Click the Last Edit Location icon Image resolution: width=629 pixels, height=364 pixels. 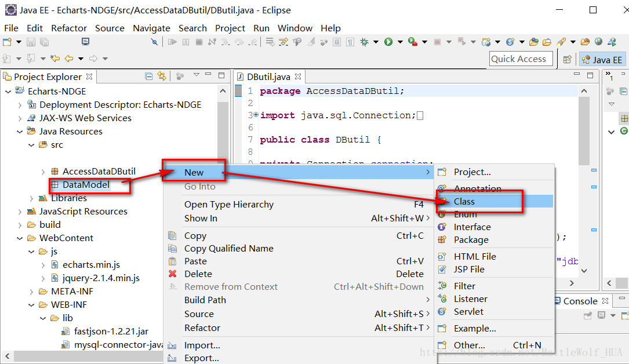[55, 59]
